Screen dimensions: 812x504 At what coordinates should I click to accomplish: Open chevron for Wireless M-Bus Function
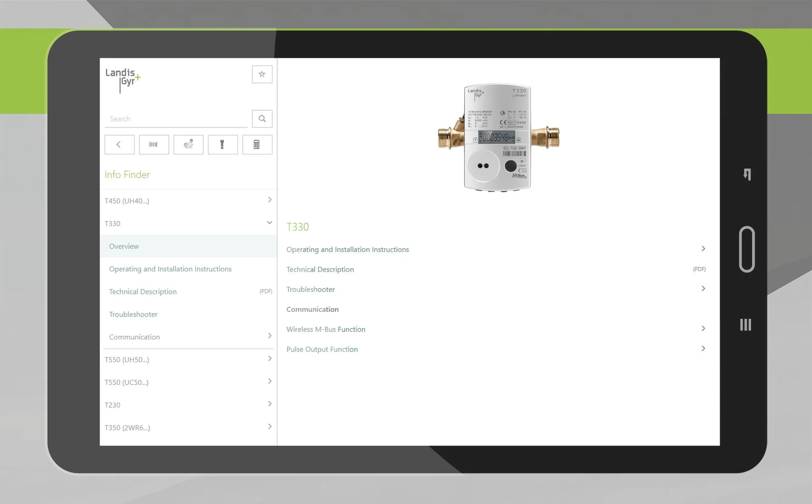coord(703,328)
